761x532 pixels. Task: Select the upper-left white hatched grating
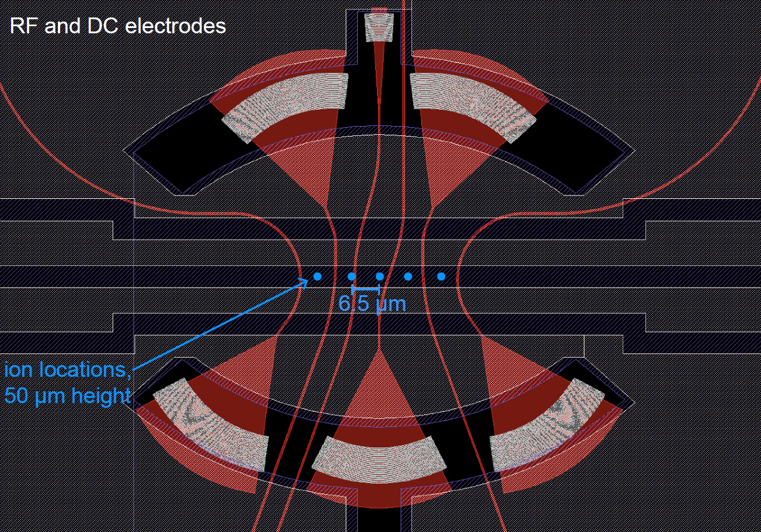[285, 107]
